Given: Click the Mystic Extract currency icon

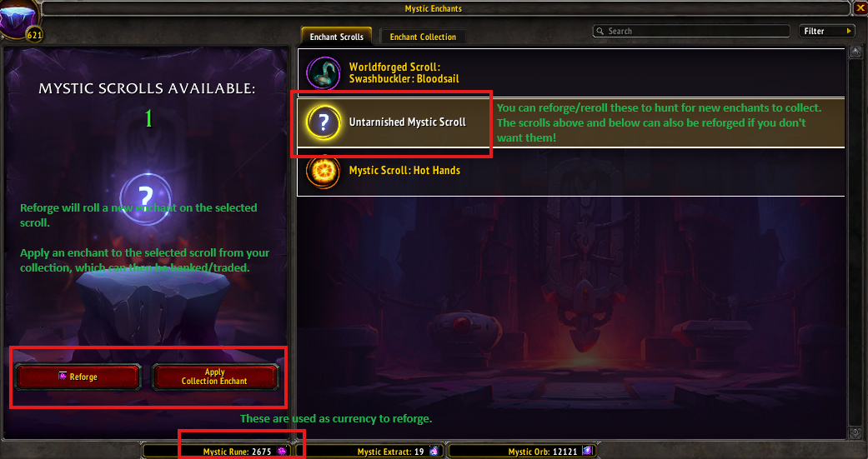Looking at the screenshot, I should click(434, 452).
